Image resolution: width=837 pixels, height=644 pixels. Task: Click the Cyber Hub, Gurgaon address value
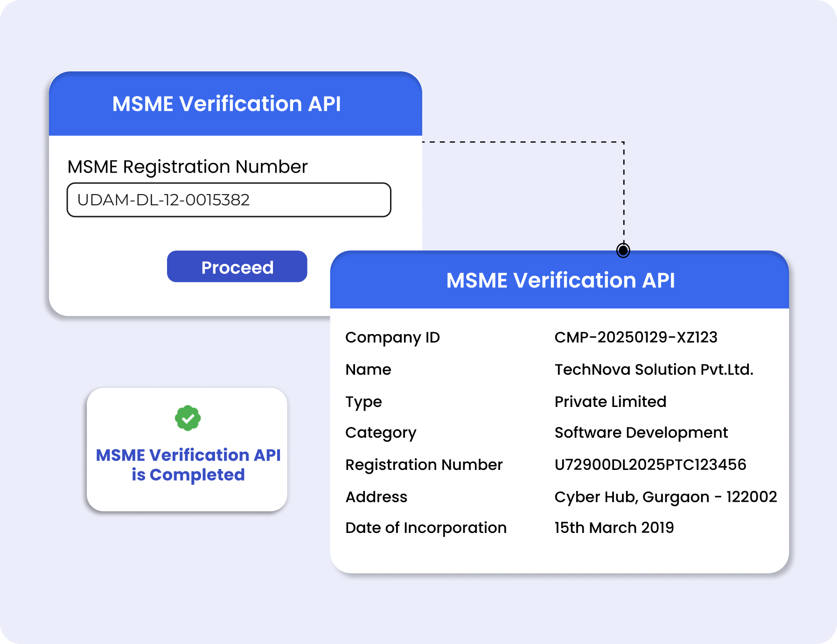pos(665,497)
